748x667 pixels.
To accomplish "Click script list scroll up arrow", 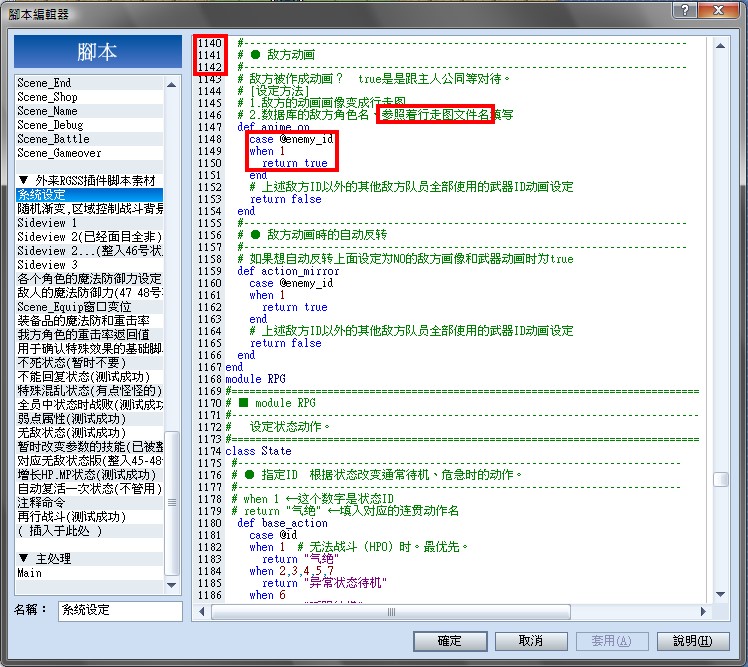I will 172,84.
